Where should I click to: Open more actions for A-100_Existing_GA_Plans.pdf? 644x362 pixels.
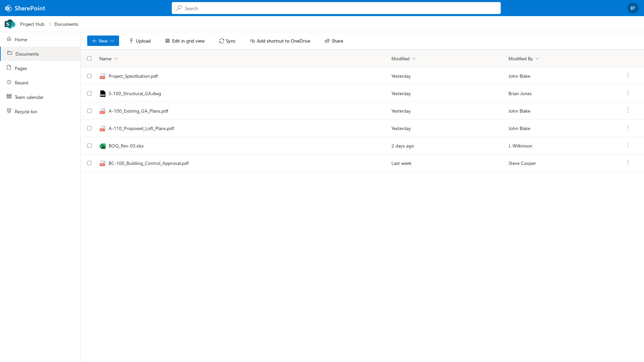[628, 111]
